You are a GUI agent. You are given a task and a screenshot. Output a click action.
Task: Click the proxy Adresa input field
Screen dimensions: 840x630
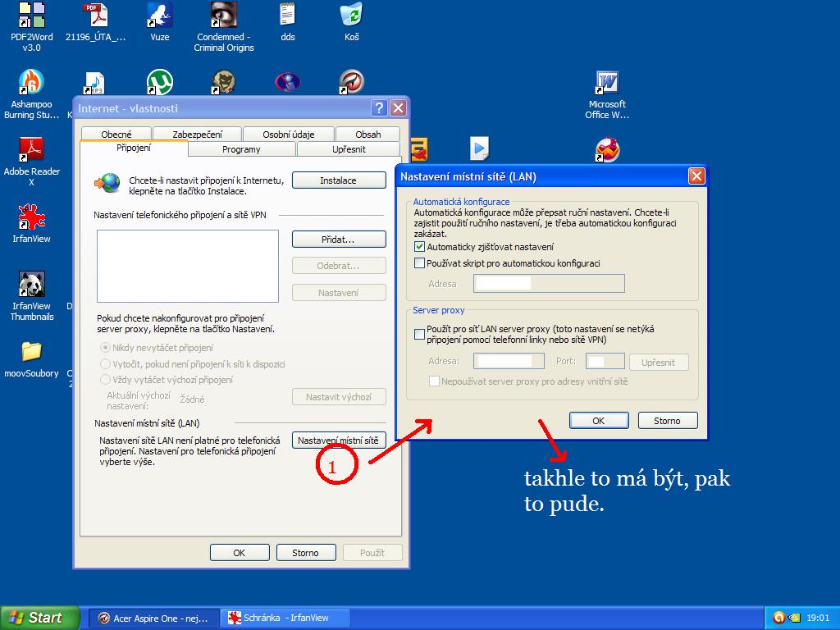pyautogui.click(x=509, y=361)
